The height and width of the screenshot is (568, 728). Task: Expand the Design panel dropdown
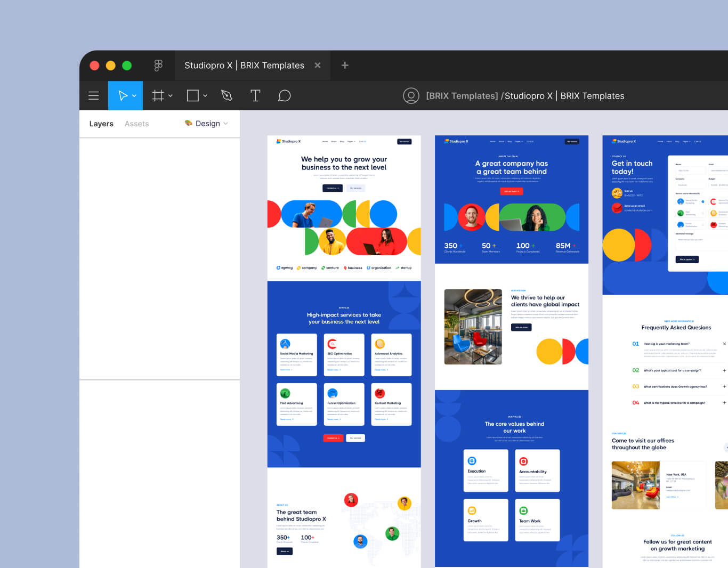(226, 124)
